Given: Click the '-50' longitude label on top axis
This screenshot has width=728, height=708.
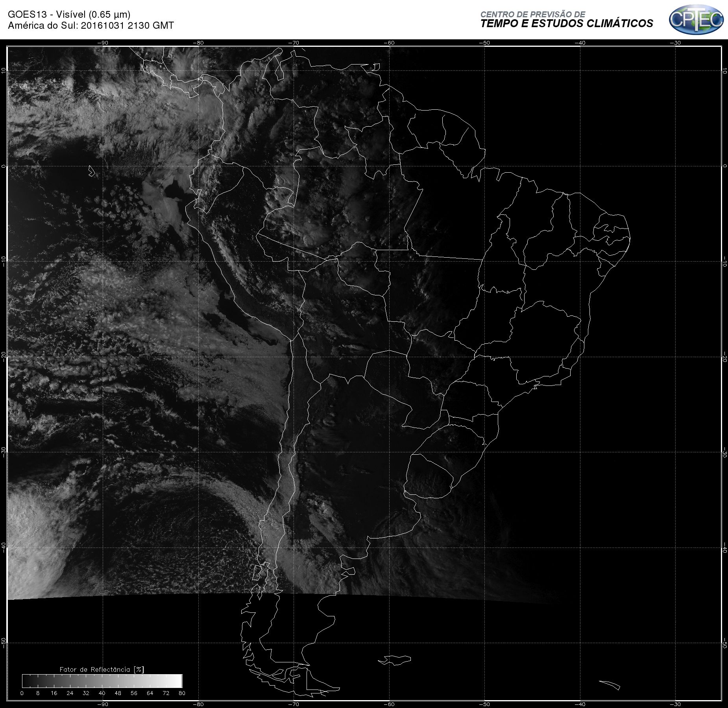Looking at the screenshot, I should click(485, 43).
